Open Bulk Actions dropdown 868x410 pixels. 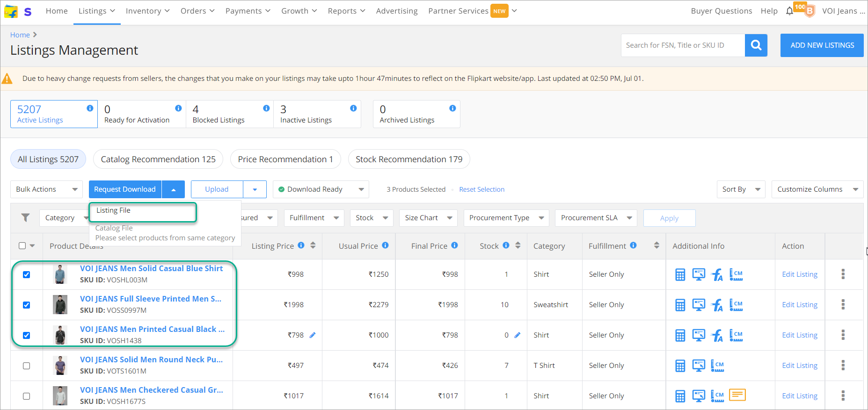[46, 189]
